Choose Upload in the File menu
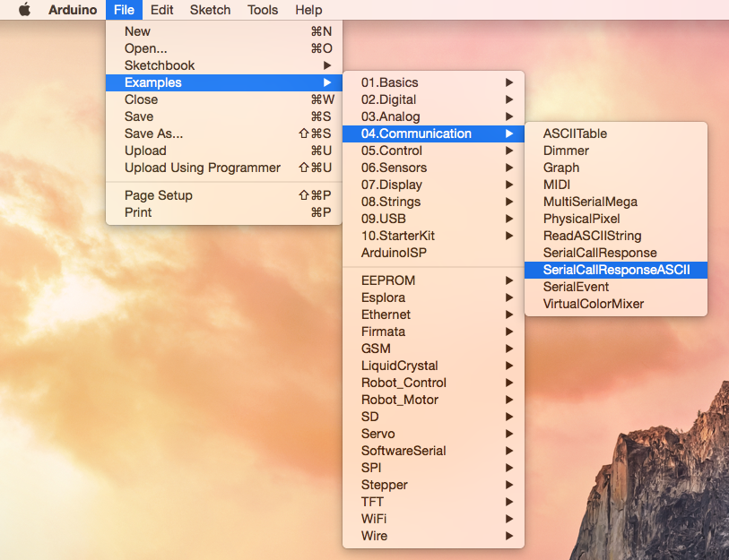This screenshot has height=560, width=729. [224, 151]
